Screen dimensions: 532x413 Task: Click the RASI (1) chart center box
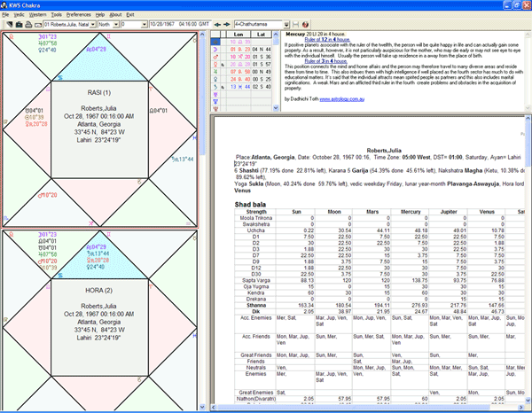tap(98, 129)
